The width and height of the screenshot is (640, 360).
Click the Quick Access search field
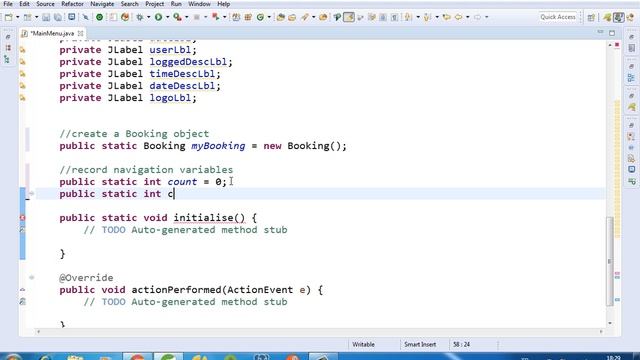pos(558,17)
